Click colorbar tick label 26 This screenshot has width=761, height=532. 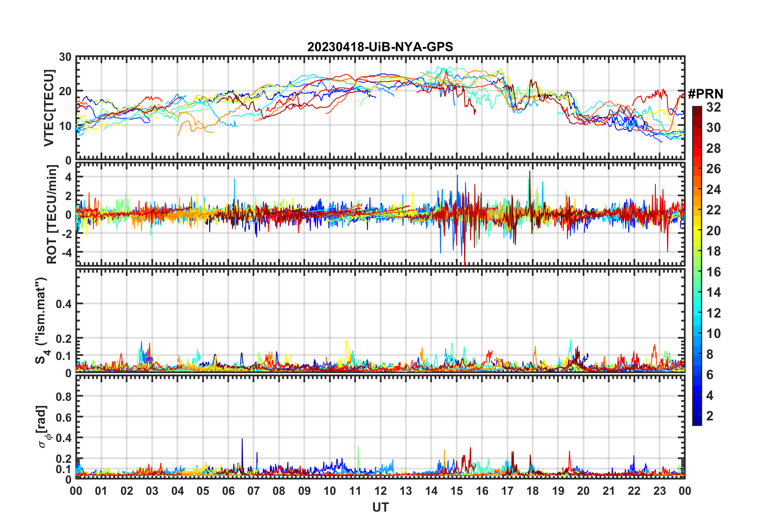713,169
